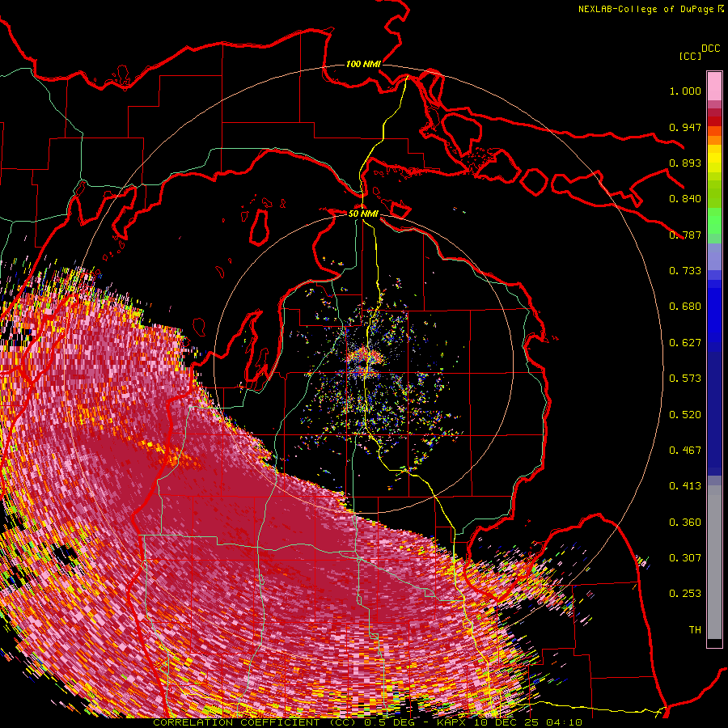This screenshot has width=728, height=728.
Task: Select the 0.467 scale value
Action: point(685,451)
